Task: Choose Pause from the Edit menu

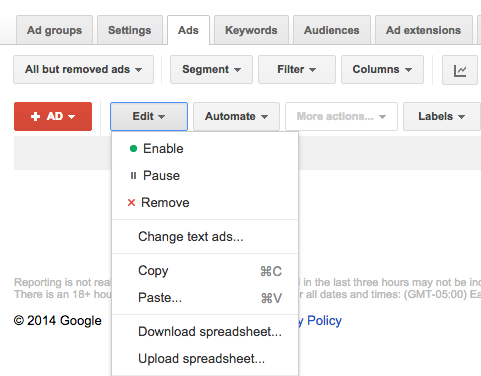Action: point(205,176)
